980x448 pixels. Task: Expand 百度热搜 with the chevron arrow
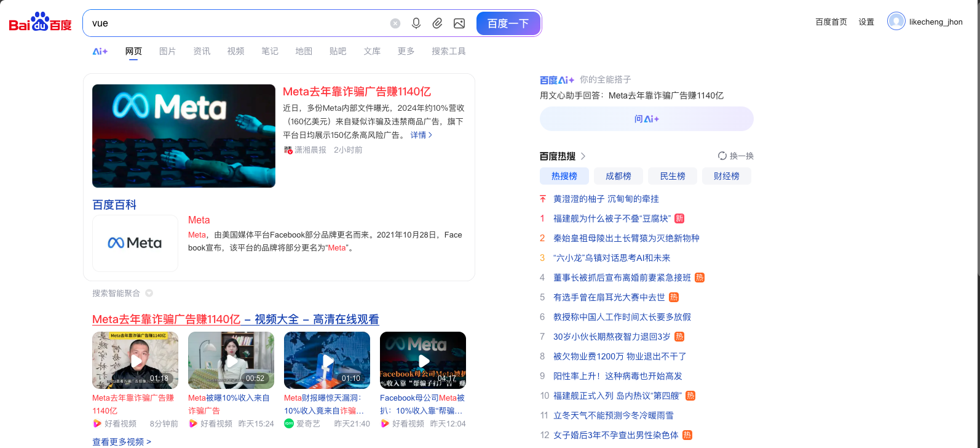point(583,156)
